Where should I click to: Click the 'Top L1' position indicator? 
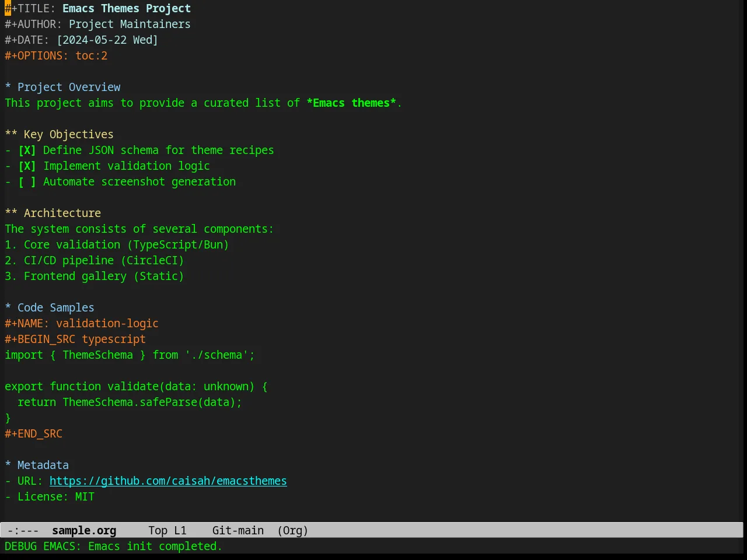coord(167,530)
